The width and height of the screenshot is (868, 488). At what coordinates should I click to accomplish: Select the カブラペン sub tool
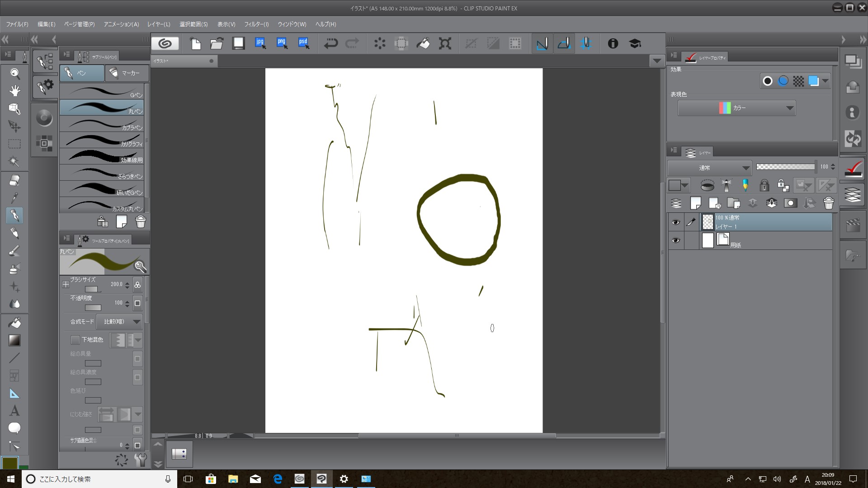click(x=102, y=124)
